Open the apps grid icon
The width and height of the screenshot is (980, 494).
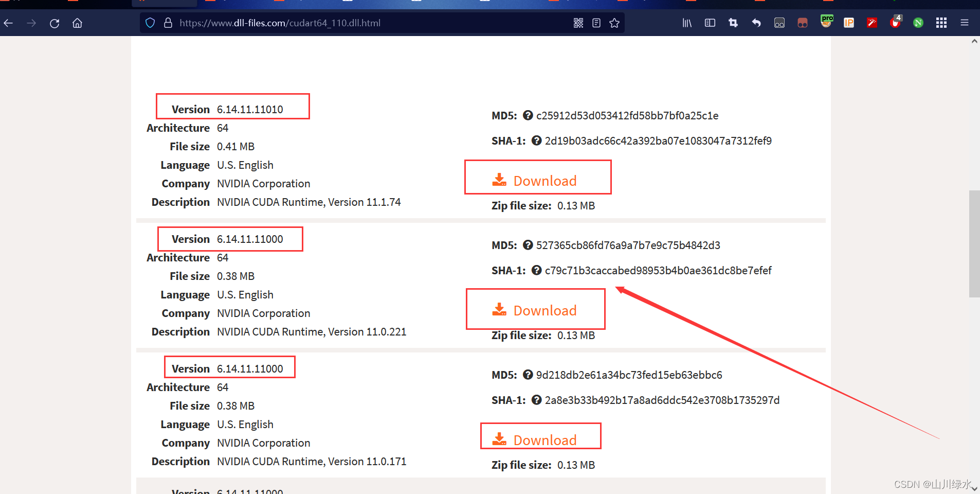click(x=941, y=23)
